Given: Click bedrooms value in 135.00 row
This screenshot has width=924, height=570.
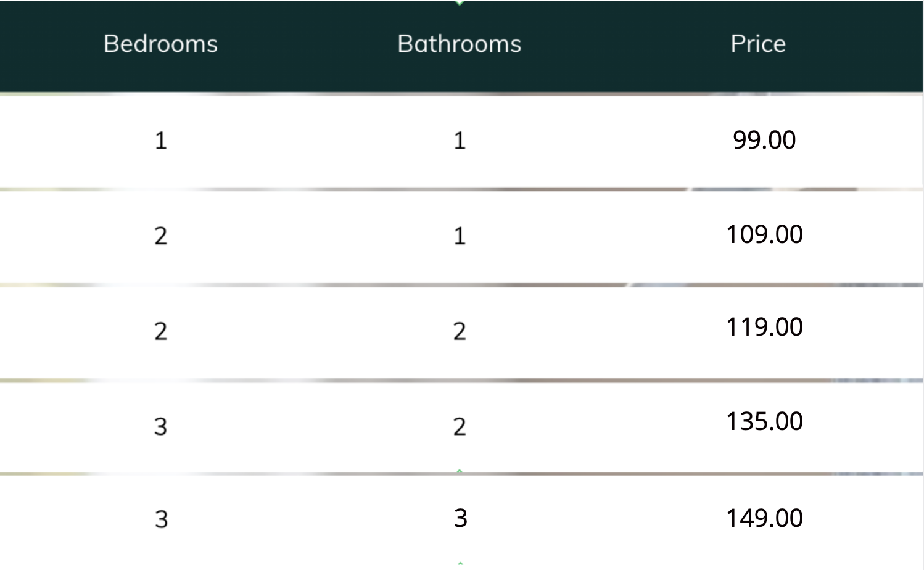Looking at the screenshot, I should pos(160,426).
